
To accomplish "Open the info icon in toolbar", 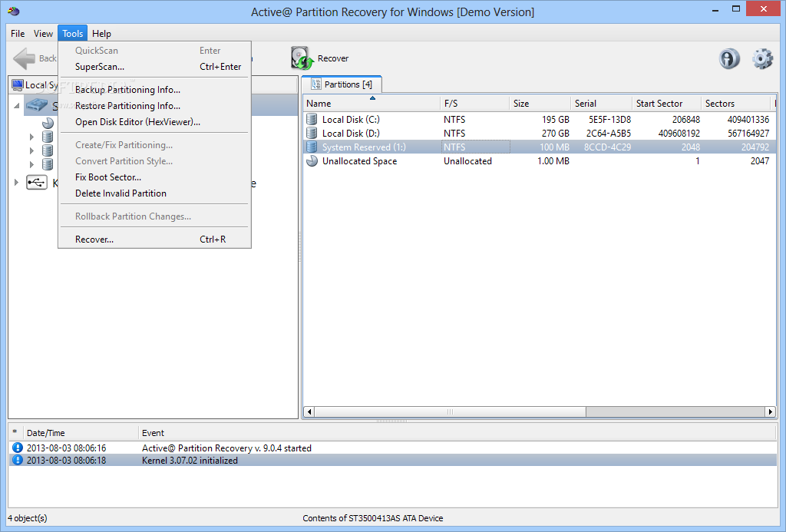I will click(x=729, y=58).
